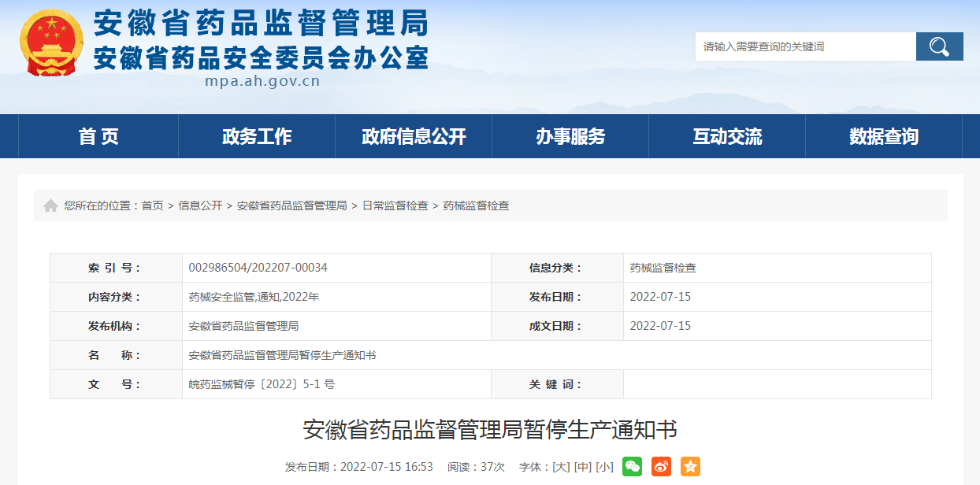Click the orange star favorite icon
980x485 pixels.
[690, 466]
